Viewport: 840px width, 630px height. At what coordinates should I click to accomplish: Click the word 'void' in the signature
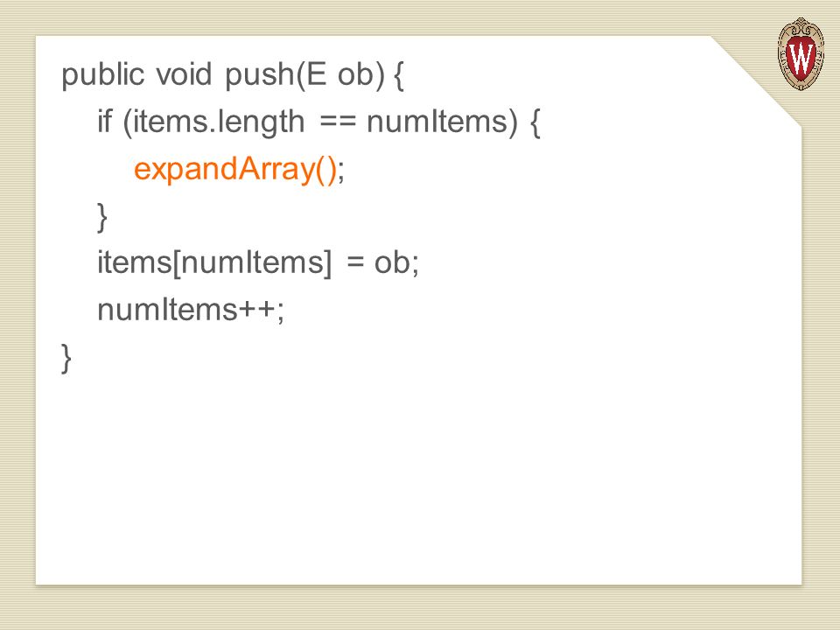tap(184, 73)
